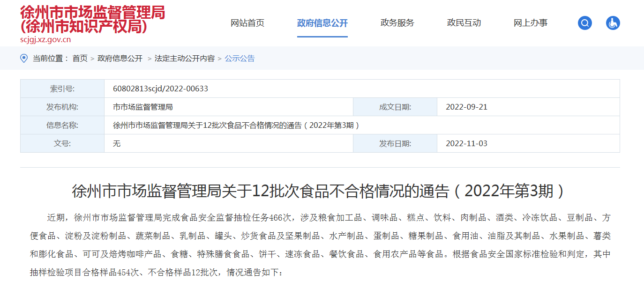Image resolution: width=644 pixels, height=281 pixels.
Task: Select the location pin icon in breadcrumb
Action: coord(24,58)
